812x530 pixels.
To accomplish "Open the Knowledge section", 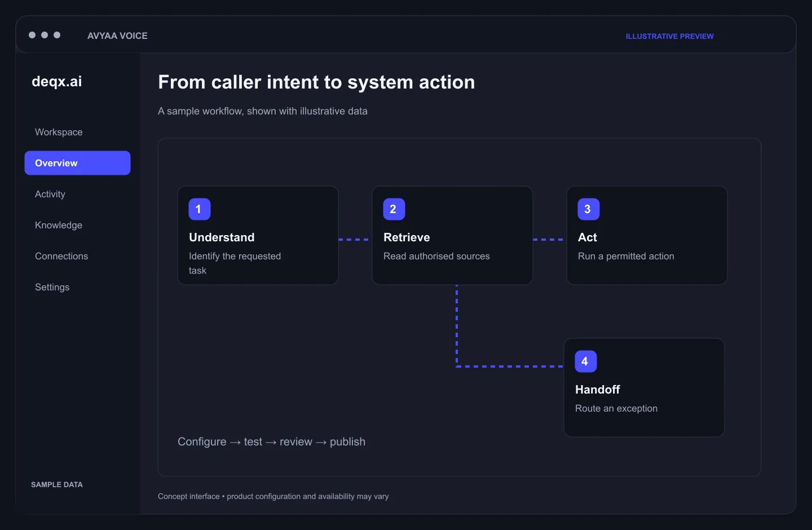I will 59,225.
